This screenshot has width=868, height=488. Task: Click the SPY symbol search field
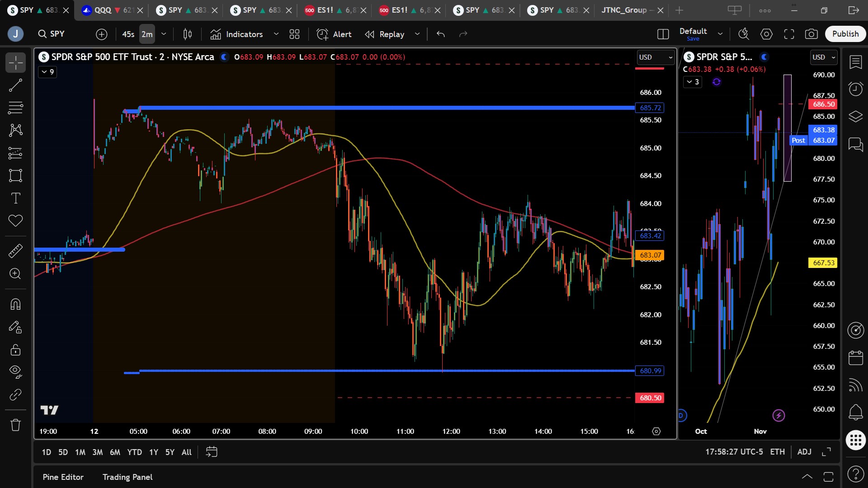click(57, 34)
